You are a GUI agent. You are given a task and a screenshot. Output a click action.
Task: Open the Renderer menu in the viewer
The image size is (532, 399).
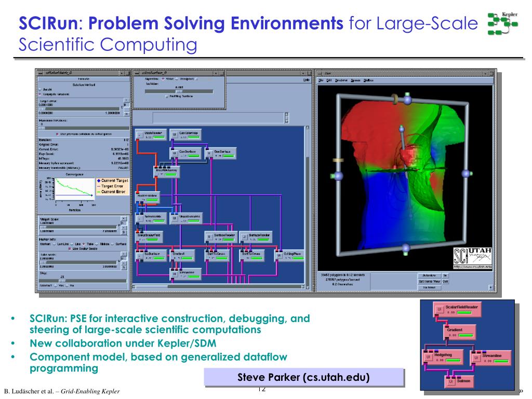click(x=341, y=81)
